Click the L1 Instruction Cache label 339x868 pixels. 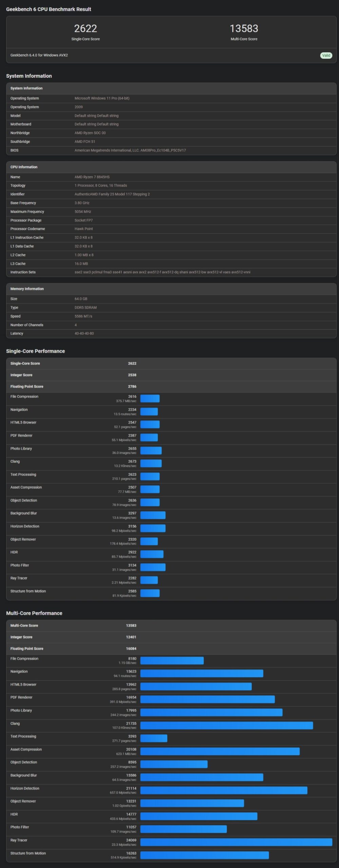coord(27,238)
